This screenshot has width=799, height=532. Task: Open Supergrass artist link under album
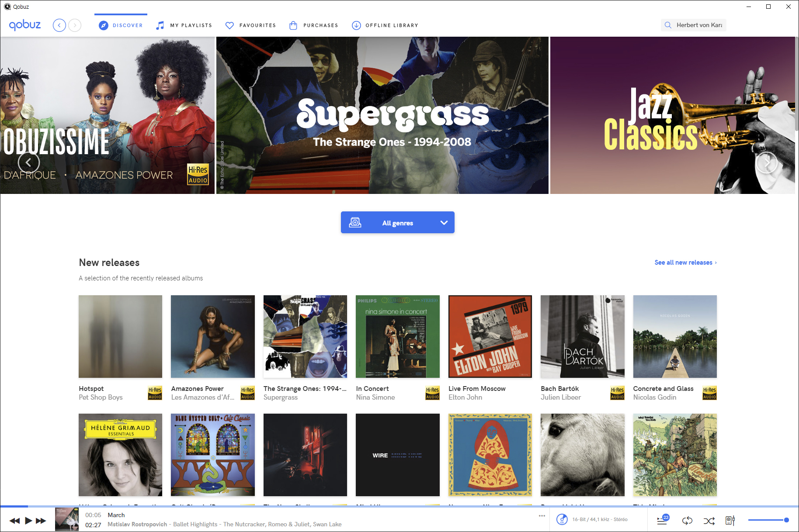pos(280,397)
